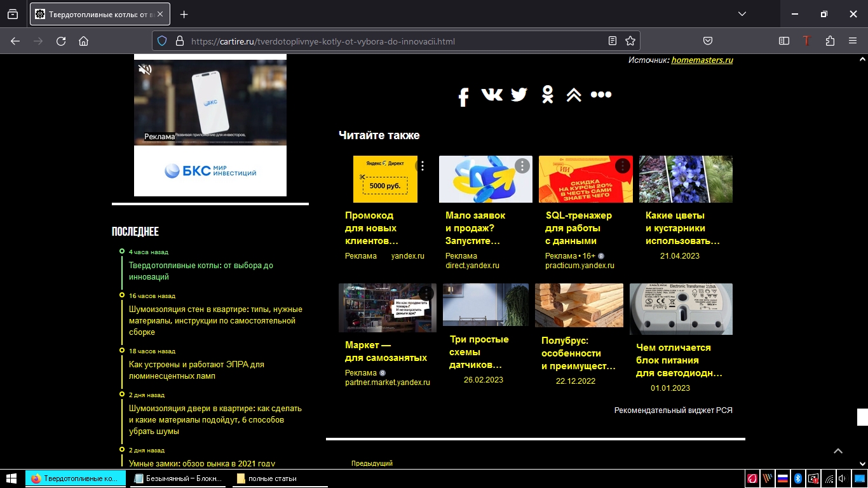868x488 pixels.
Task: Open Три простые схемы датчиков article
Action: (x=479, y=352)
